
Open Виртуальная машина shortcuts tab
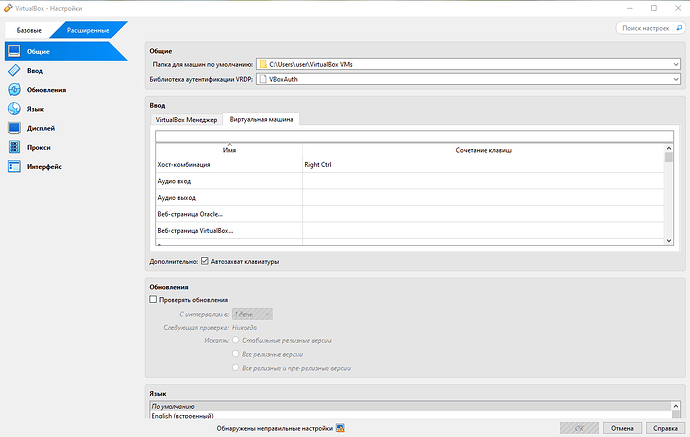point(261,119)
